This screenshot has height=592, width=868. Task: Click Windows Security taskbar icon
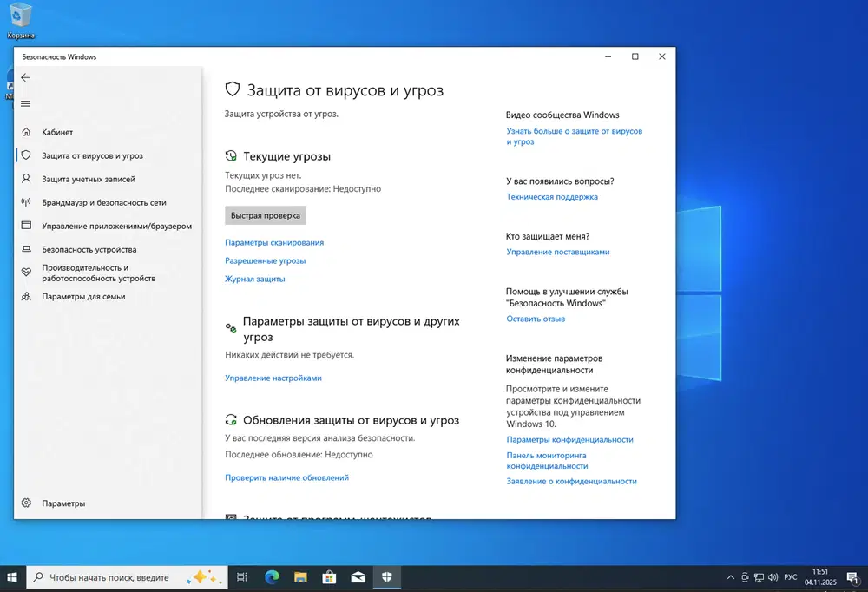tap(387, 577)
